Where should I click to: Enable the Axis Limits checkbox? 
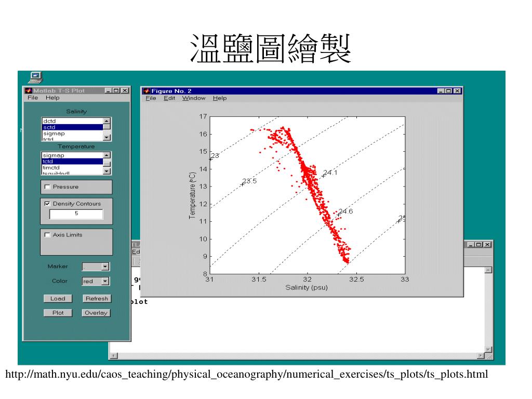click(x=47, y=235)
